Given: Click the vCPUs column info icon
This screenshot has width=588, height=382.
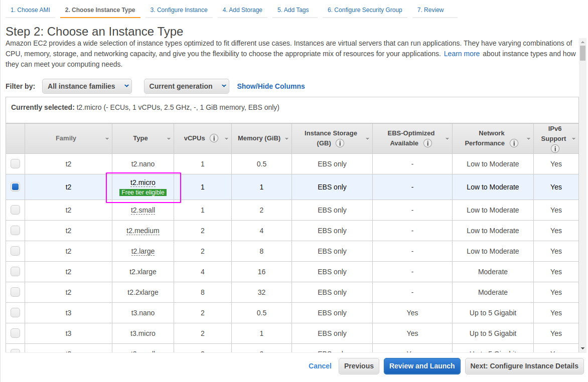Looking at the screenshot, I should [214, 138].
